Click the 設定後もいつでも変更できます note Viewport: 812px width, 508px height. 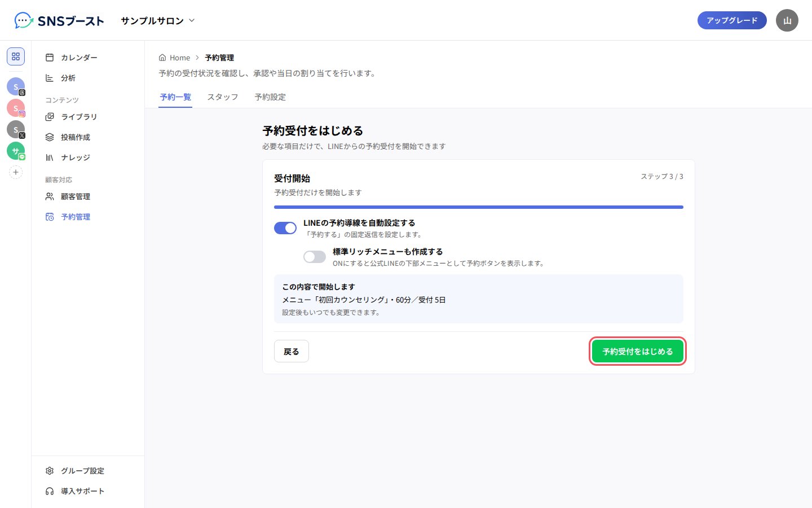point(330,313)
